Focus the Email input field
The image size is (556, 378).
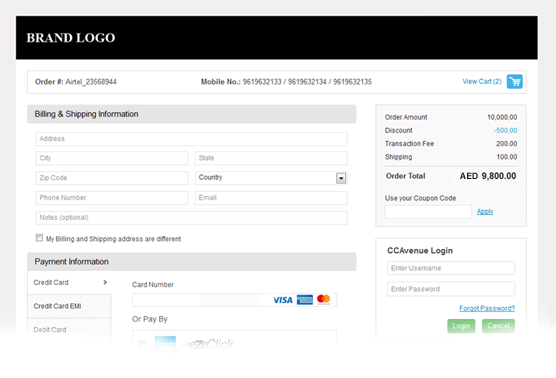coord(271,198)
